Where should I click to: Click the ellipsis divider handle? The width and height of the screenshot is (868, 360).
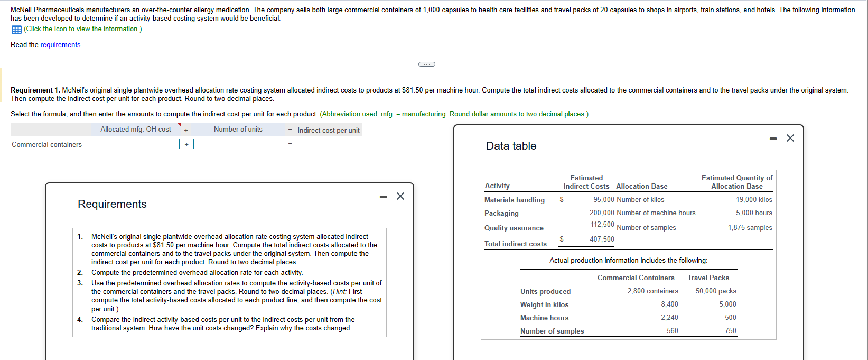426,64
